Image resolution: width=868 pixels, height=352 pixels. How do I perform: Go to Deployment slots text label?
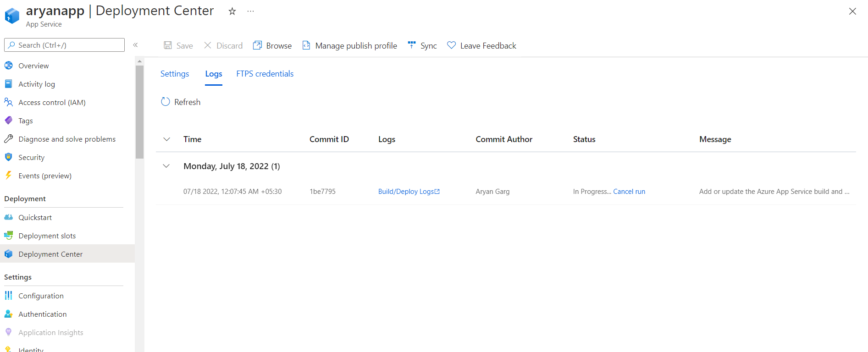tap(47, 236)
